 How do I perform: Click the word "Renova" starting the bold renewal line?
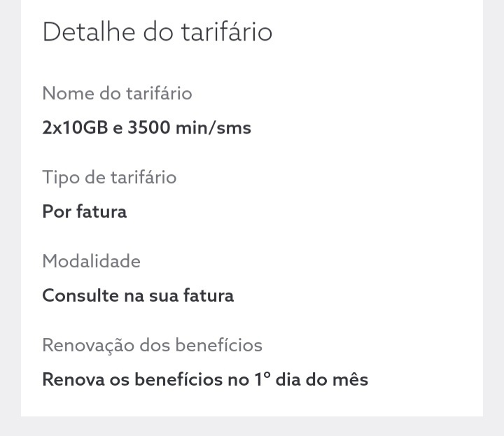(x=73, y=379)
